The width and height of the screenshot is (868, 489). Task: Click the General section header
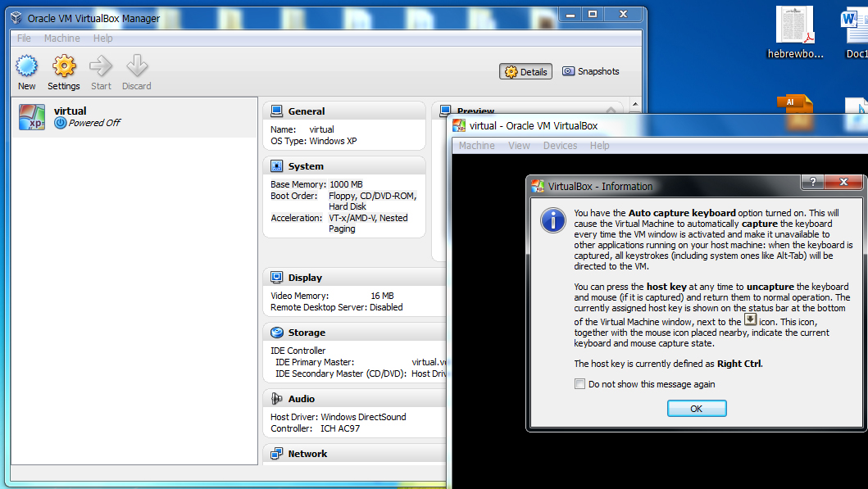[344, 111]
